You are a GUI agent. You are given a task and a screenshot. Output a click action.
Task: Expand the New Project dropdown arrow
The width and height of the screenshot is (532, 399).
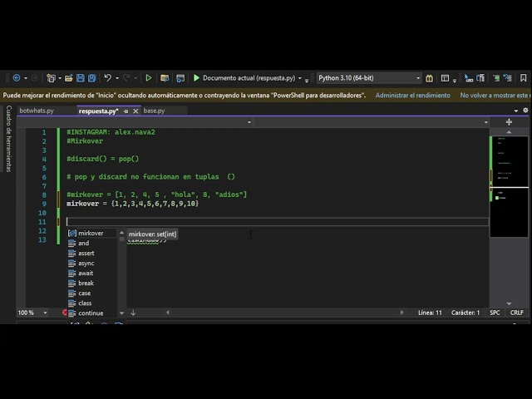click(60, 78)
